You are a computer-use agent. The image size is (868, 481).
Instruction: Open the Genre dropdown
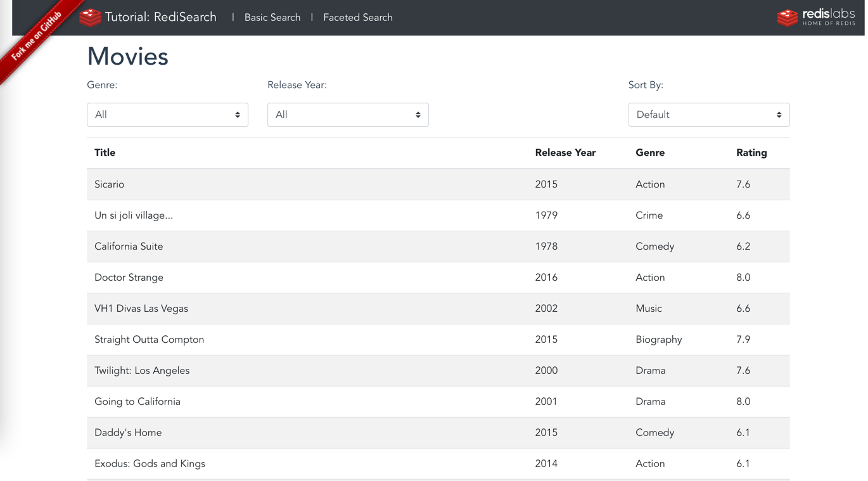point(167,115)
